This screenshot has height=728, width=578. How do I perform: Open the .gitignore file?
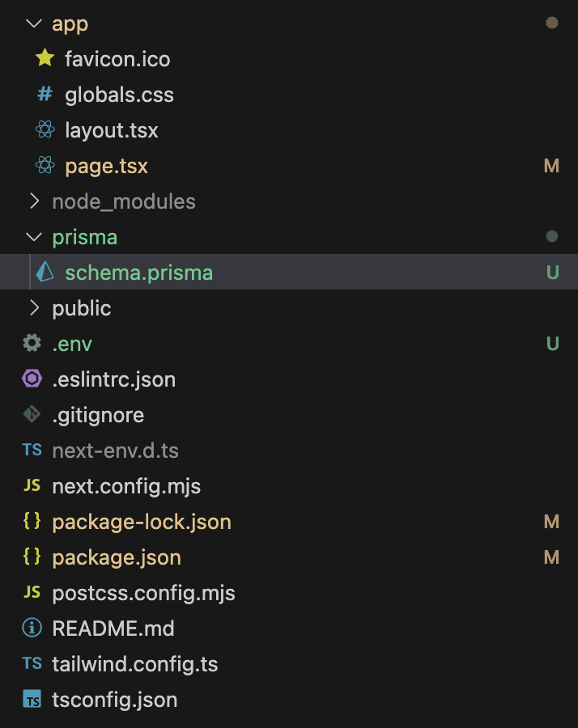pyautogui.click(x=97, y=415)
